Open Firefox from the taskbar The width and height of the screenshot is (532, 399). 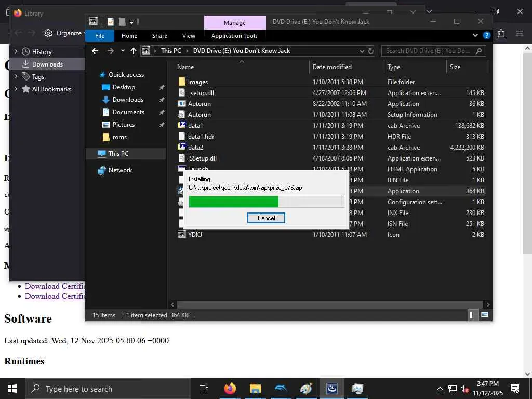[230, 389]
